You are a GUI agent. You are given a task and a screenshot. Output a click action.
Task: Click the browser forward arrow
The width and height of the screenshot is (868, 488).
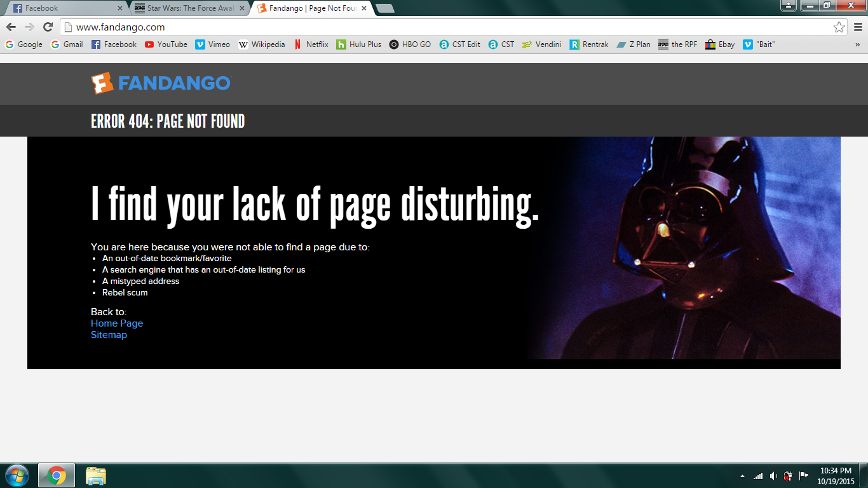click(29, 27)
